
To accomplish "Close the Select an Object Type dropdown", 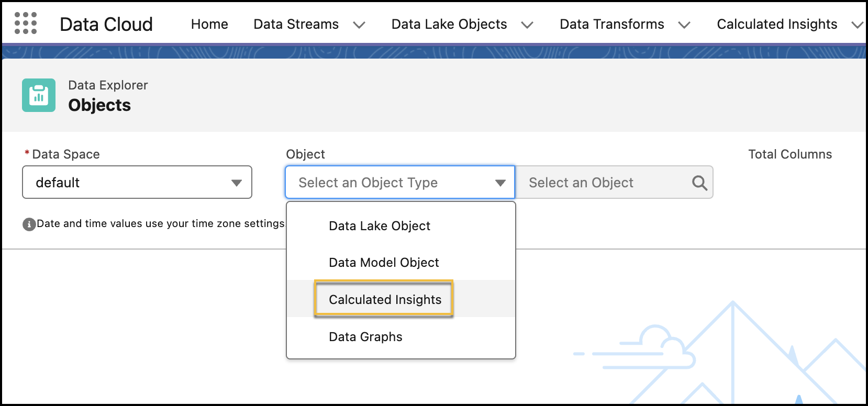I will (x=400, y=182).
